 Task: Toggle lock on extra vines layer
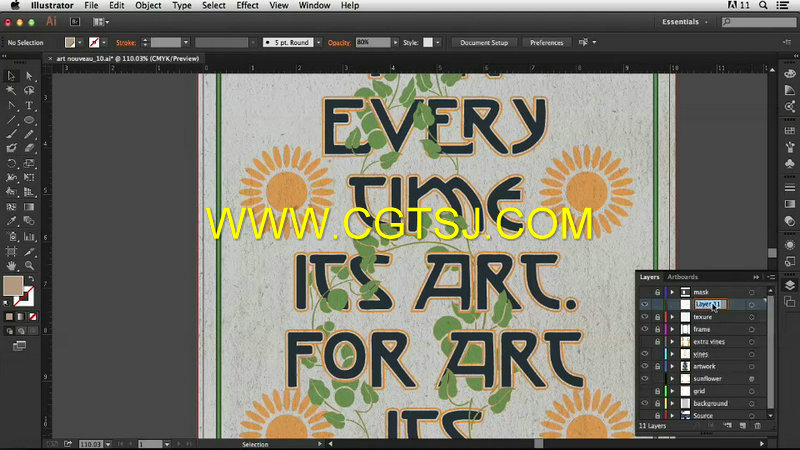[x=657, y=341]
